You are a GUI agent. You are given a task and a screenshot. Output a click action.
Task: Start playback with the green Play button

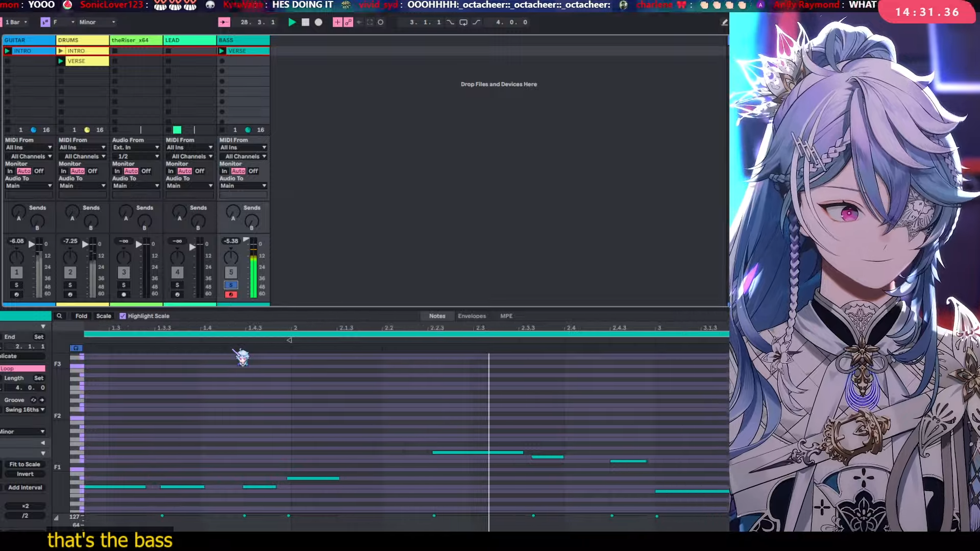(x=292, y=22)
